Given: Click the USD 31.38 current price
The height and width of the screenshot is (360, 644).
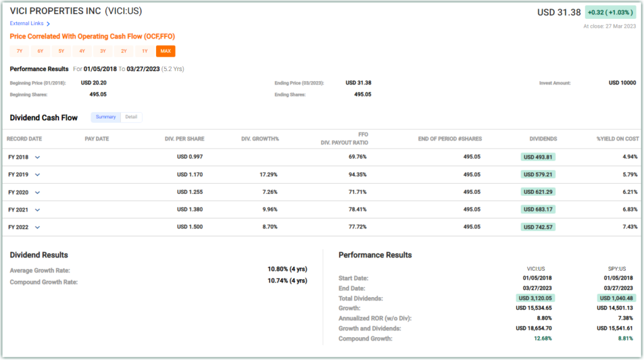Looking at the screenshot, I should click(559, 13).
